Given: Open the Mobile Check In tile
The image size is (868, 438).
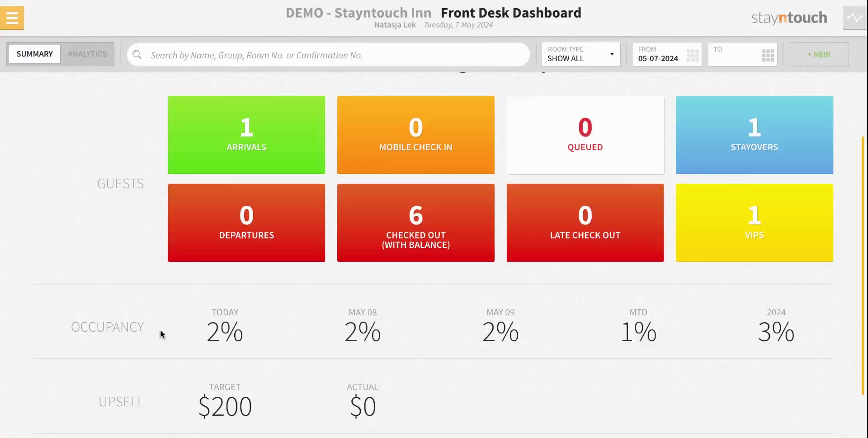Looking at the screenshot, I should pos(416,135).
